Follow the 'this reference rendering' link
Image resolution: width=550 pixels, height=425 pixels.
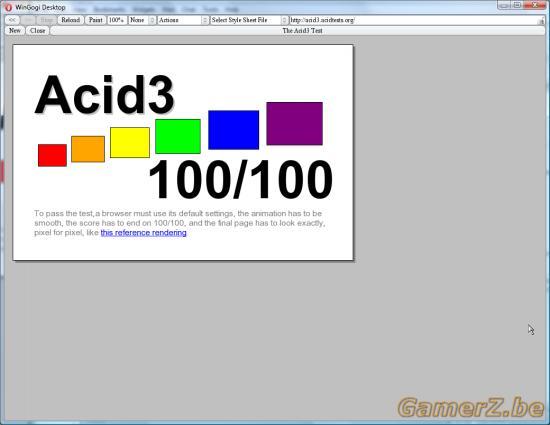(x=143, y=233)
